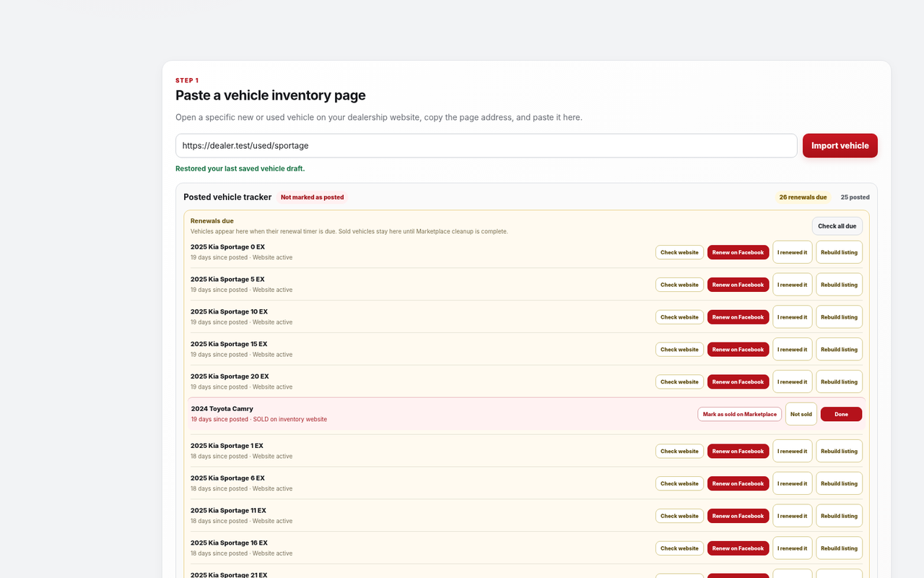924x578 pixels.
Task: Check website for Sportage 15 EX
Action: pyautogui.click(x=679, y=350)
